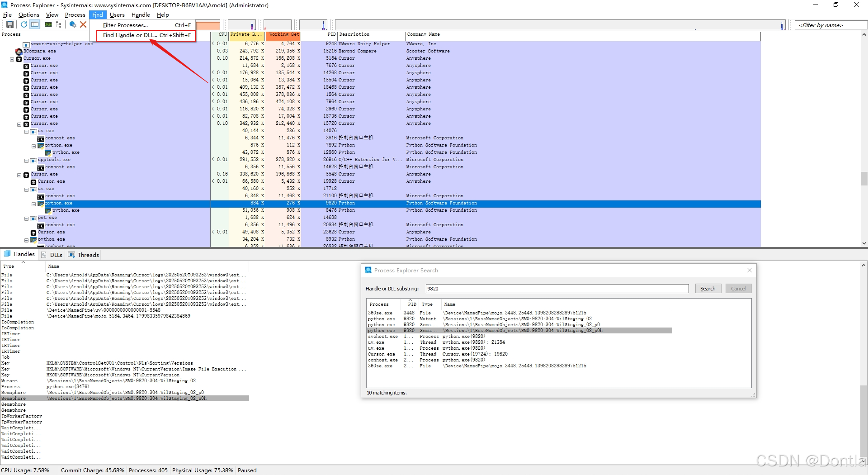Sort search results by Type column
868x475 pixels.
tap(430, 304)
